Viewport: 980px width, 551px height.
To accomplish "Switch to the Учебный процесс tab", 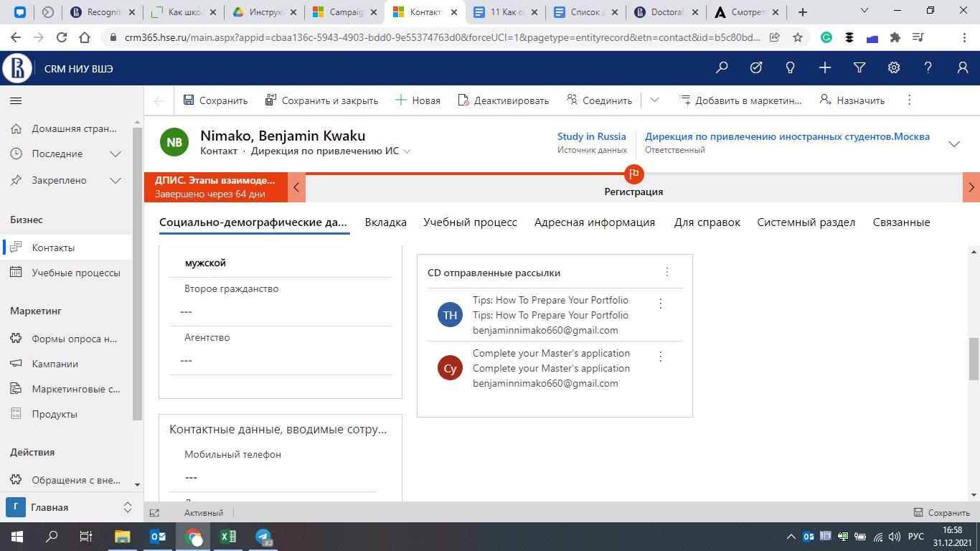I will [x=470, y=222].
